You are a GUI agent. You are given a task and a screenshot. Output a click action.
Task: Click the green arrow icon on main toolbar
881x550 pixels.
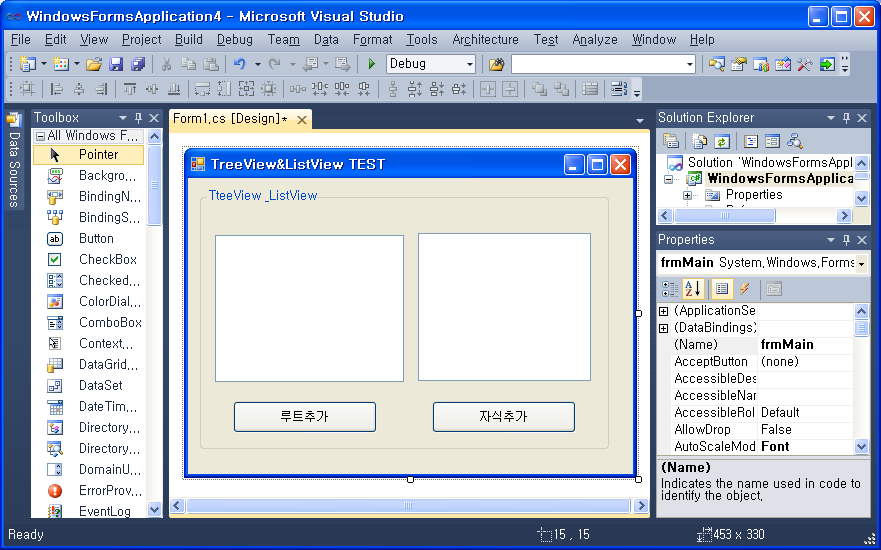click(826, 64)
